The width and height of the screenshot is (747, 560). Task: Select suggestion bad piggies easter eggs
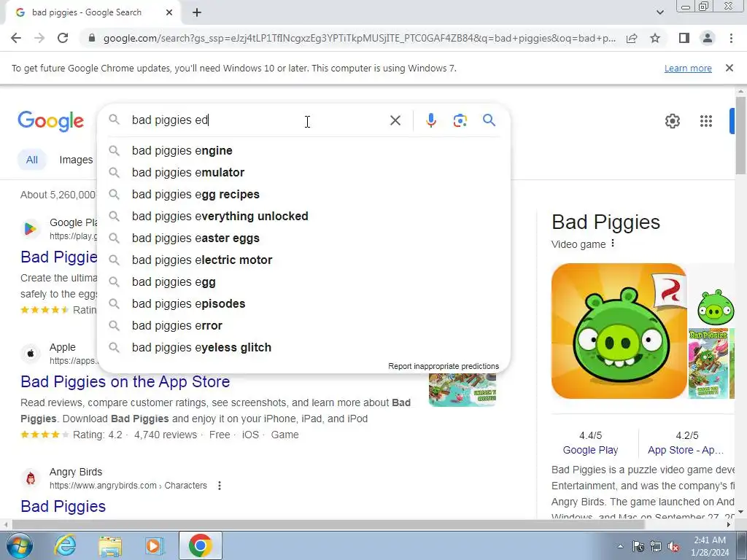303,238
